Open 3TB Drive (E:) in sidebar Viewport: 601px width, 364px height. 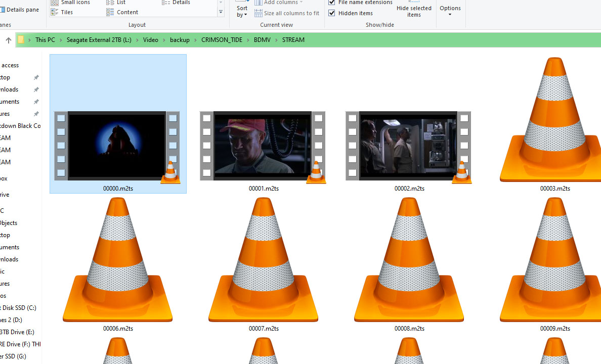click(17, 332)
